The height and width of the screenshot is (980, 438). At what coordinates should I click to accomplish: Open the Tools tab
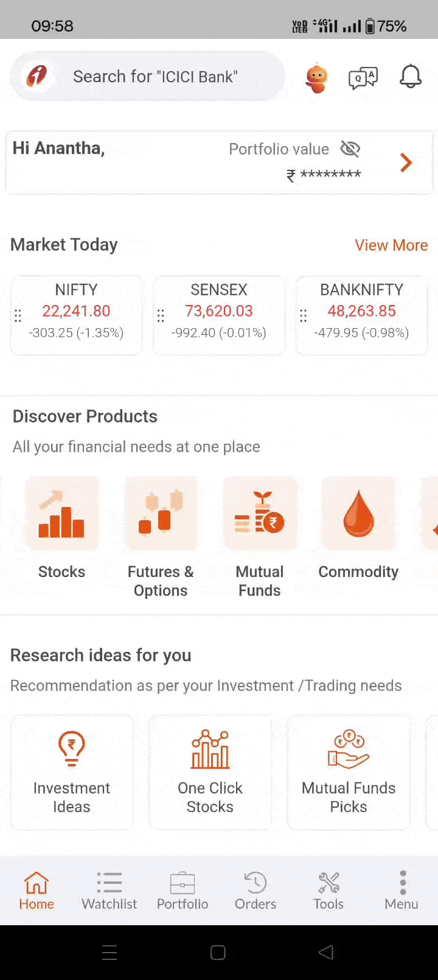pyautogui.click(x=328, y=891)
